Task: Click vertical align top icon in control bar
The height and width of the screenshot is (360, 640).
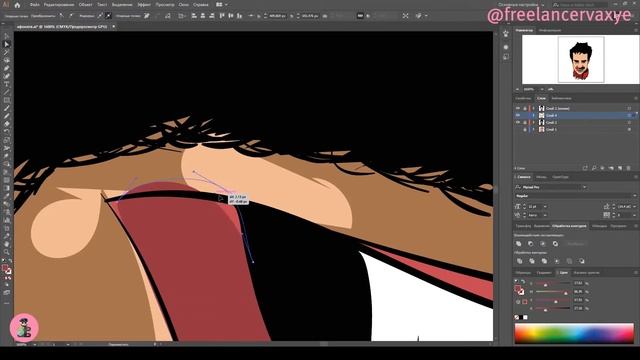Action: click(222, 16)
